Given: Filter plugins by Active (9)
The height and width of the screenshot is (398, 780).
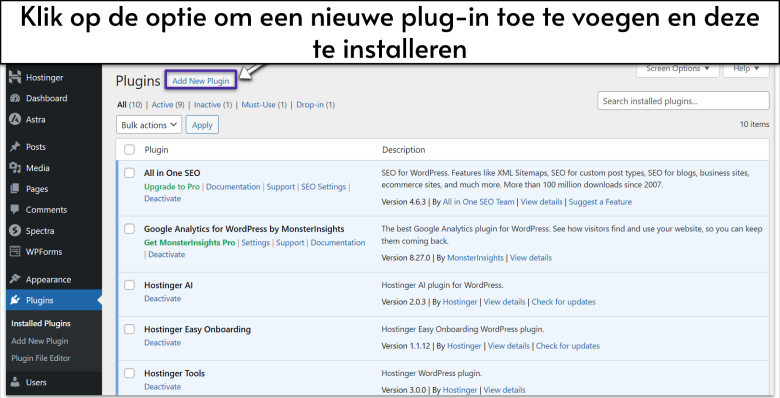Looking at the screenshot, I should pos(168,104).
